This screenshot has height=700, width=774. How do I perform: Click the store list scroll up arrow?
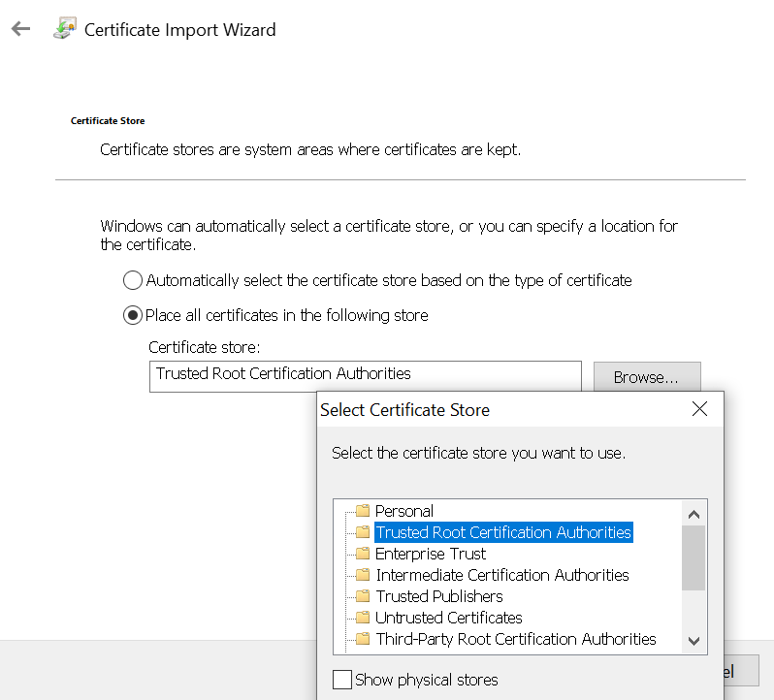pyautogui.click(x=693, y=515)
